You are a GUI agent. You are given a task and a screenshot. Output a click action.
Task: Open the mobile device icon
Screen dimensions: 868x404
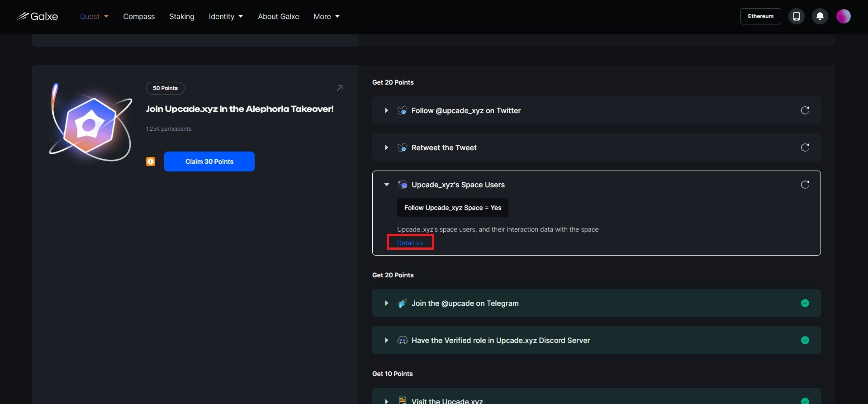tap(796, 16)
